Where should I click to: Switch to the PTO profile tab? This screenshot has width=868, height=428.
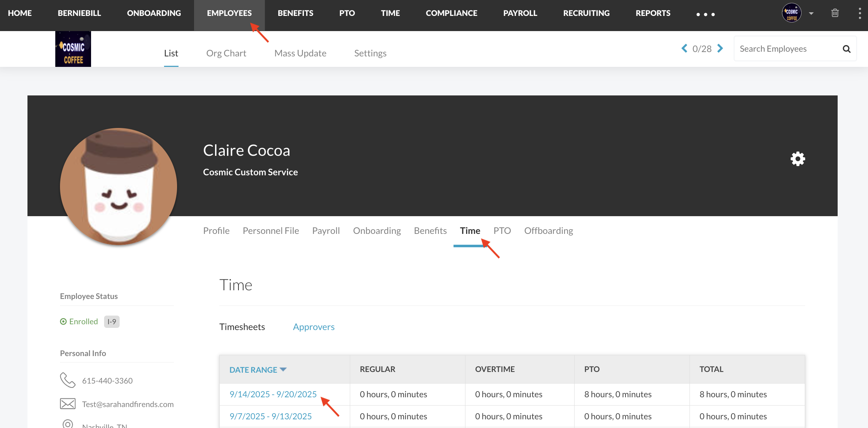click(x=502, y=231)
